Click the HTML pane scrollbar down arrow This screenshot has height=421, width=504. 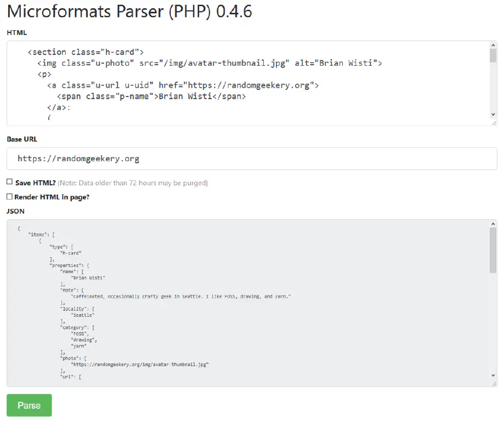(494, 115)
